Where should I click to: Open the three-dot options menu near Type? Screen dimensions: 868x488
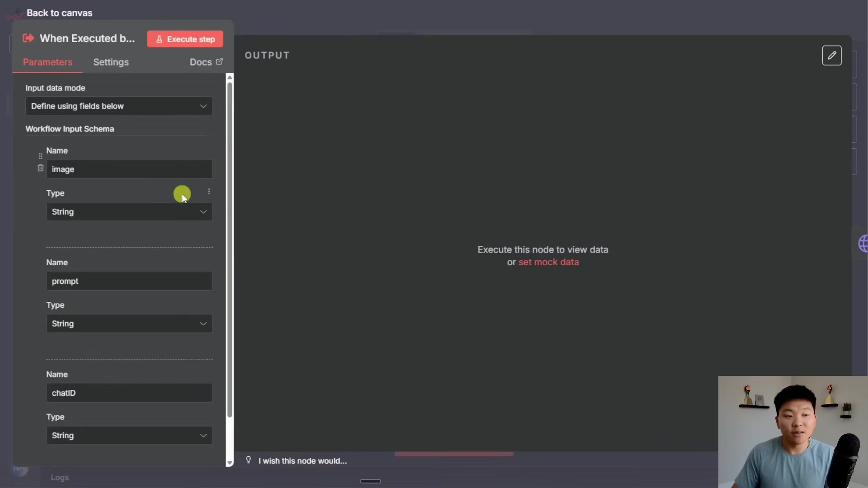[209, 192]
